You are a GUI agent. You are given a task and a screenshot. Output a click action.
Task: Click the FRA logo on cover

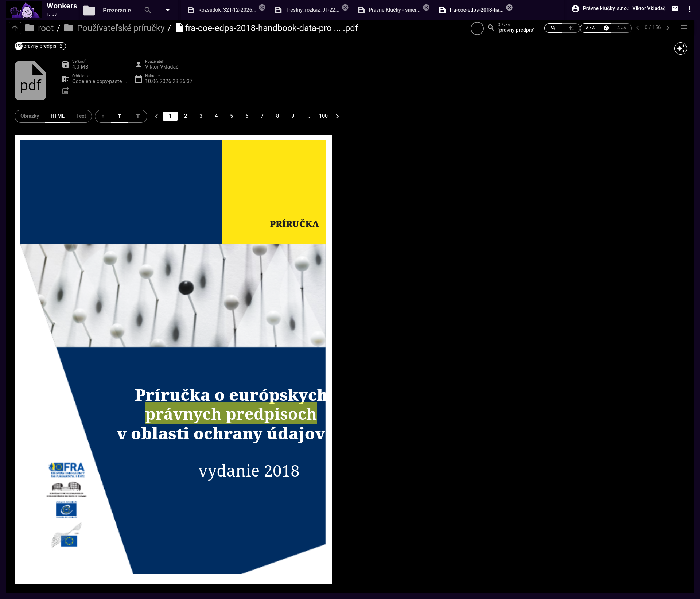67,470
